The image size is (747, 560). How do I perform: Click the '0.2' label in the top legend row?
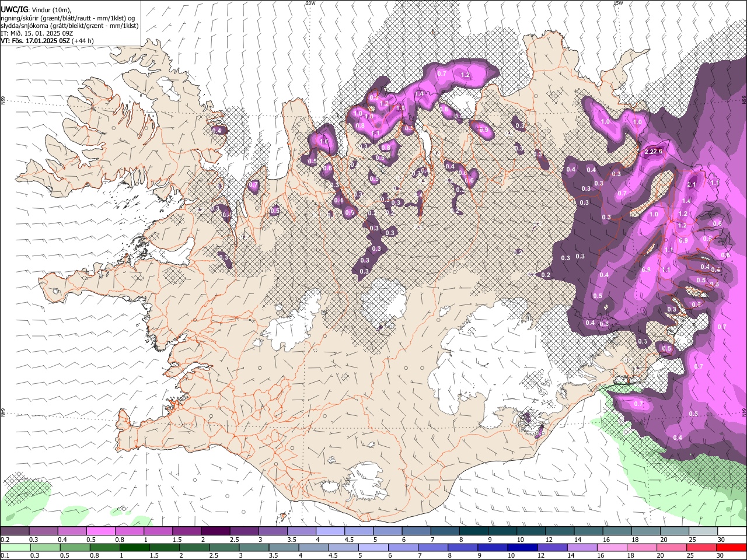click(4, 540)
